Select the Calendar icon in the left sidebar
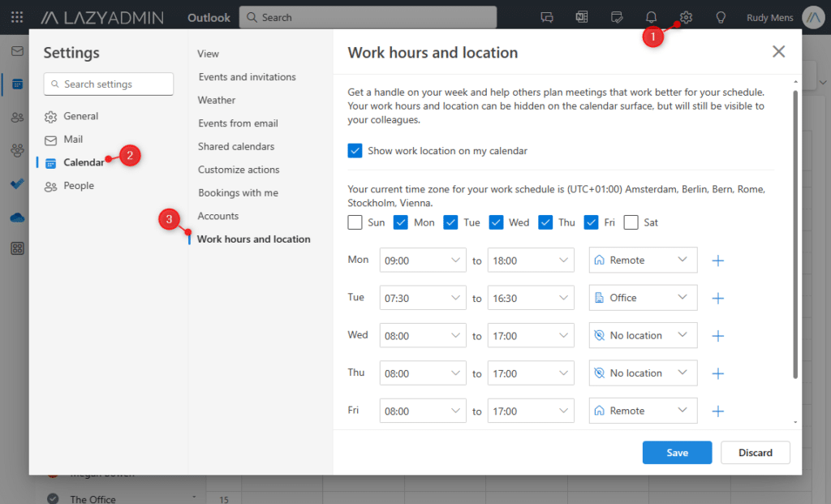The width and height of the screenshot is (831, 504). [x=18, y=84]
